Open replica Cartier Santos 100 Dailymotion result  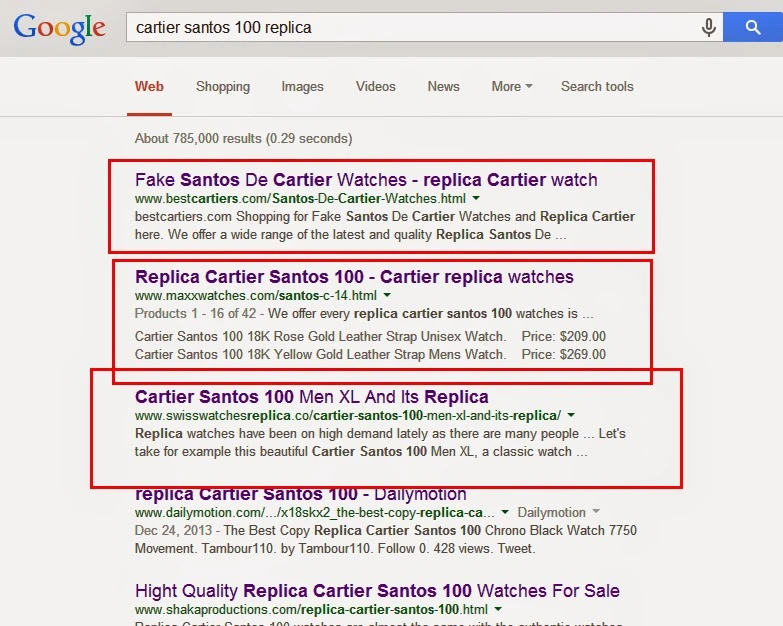coord(301,494)
